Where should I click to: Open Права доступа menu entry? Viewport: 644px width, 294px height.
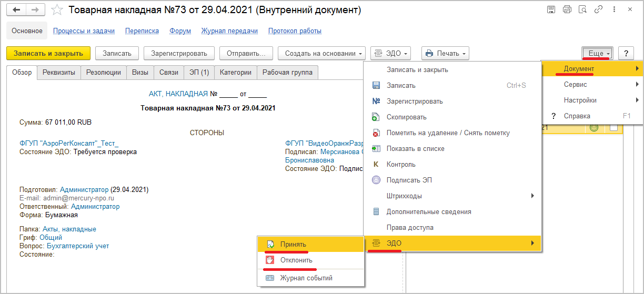452,227
